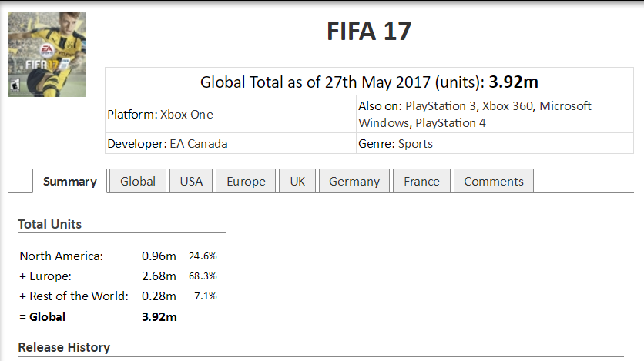Click the Release History section heading
Screen dimensions: 644x361
64,347
